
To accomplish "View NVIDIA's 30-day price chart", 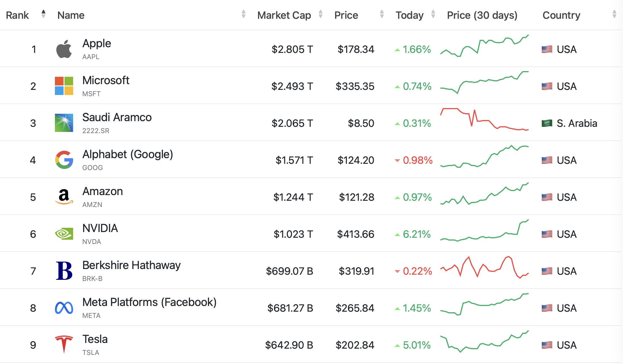I will coord(484,231).
